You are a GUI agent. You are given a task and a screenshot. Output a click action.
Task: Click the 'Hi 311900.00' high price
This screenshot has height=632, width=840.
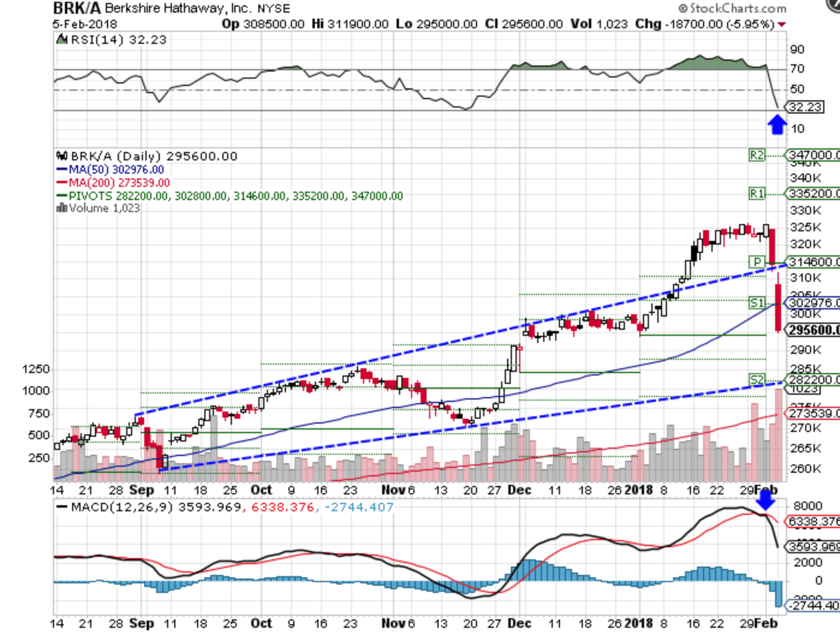click(x=350, y=24)
